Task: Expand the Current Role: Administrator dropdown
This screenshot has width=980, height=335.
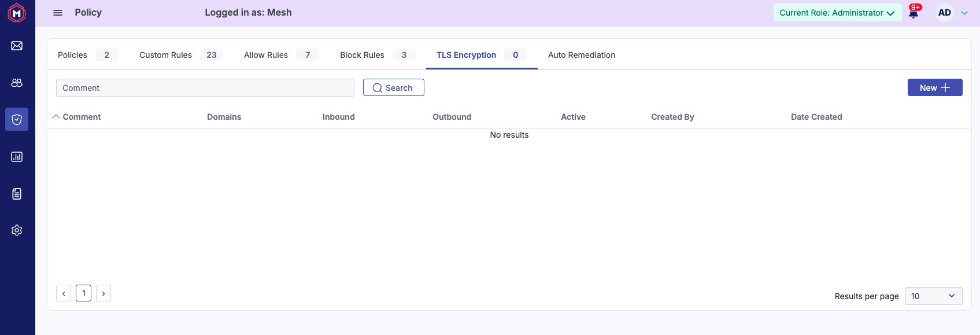Action: [837, 13]
